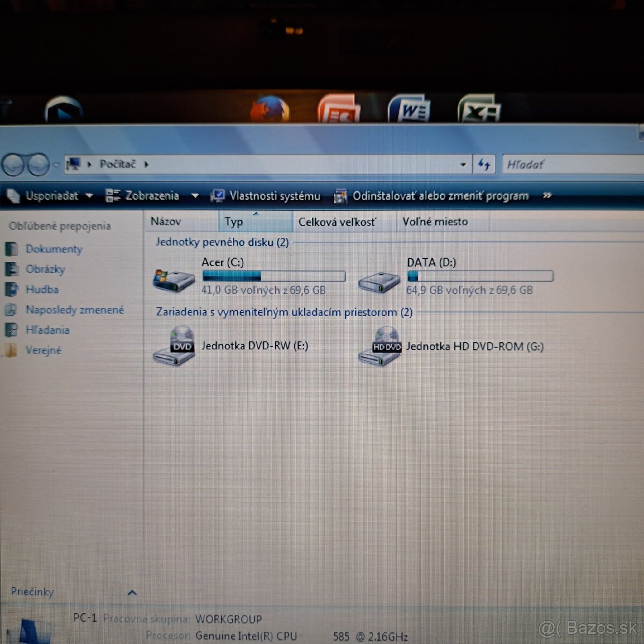Expand the Zobrazenia views dropdown arrow
644x644 pixels.
195,196
